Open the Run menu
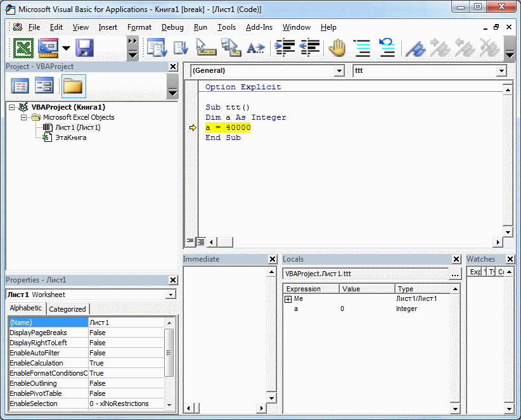The image size is (521, 420). pos(200,27)
